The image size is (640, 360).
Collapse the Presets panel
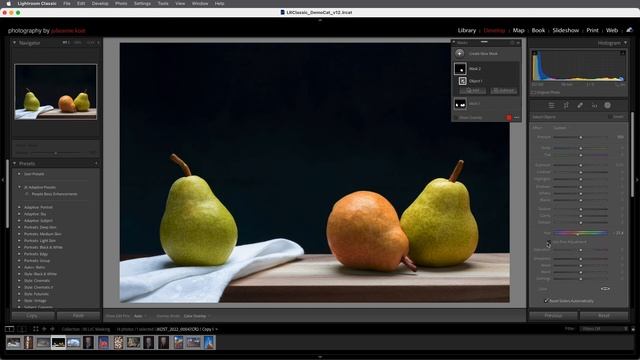pos(14,163)
